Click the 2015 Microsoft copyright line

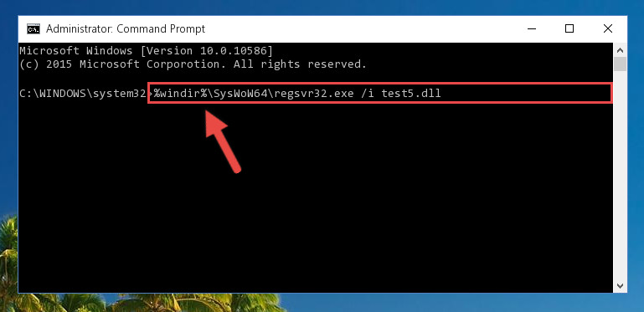coord(193,64)
